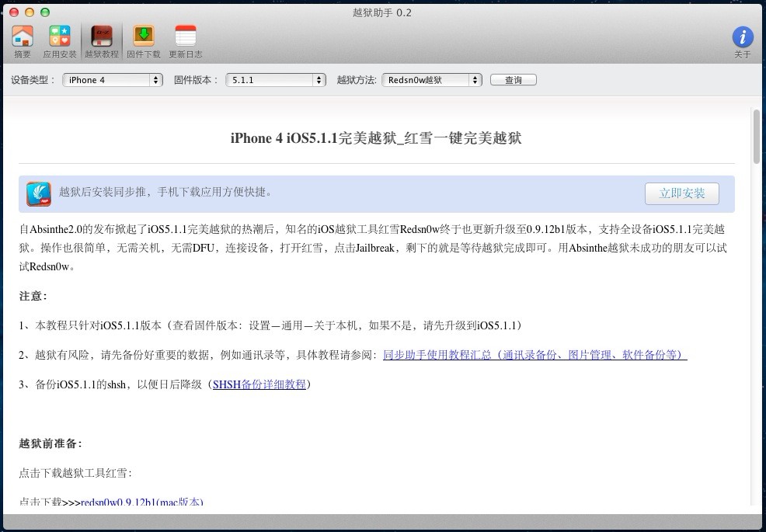Viewport: 766px width, 532px height.
Task: Click the yellow minimize window button
Action: tap(29, 12)
